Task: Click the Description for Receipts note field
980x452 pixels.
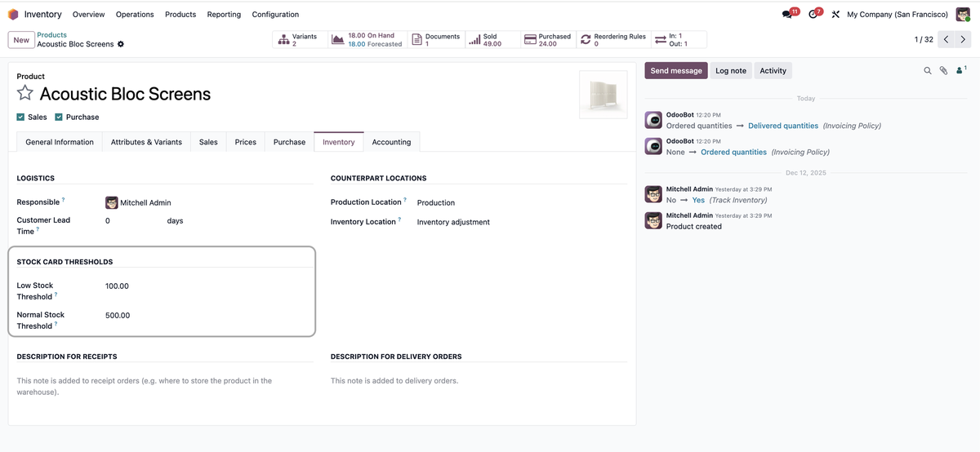Action: (165, 386)
